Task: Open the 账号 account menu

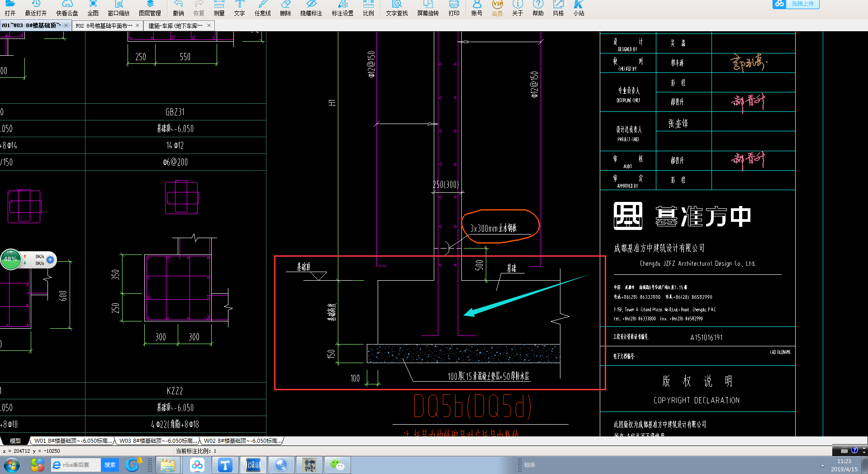Action: pyautogui.click(x=477, y=8)
